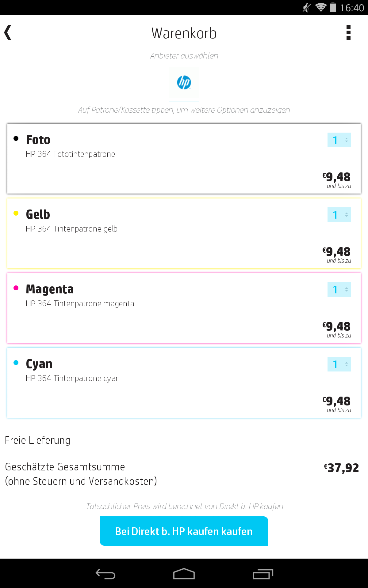Open the Gelb cartridge quantity dropdown

pos(339,215)
